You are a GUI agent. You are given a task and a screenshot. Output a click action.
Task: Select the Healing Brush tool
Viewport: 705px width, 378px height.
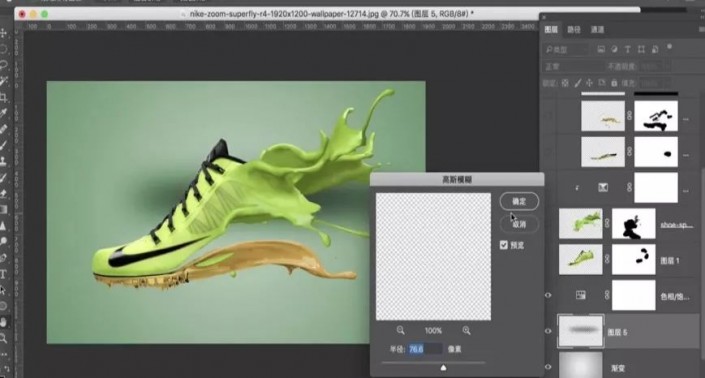click(x=4, y=129)
